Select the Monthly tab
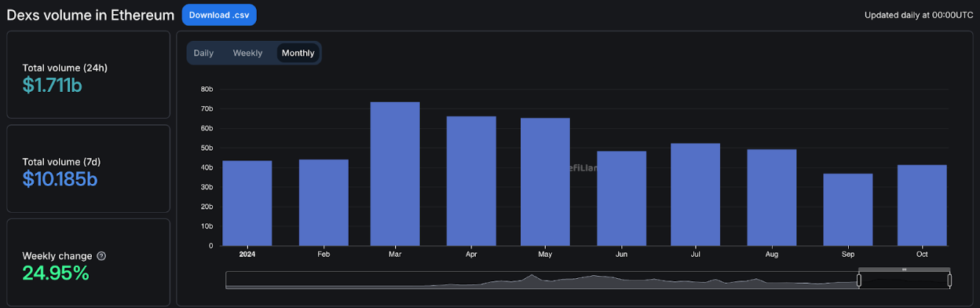The width and height of the screenshot is (980, 308). coord(298,53)
